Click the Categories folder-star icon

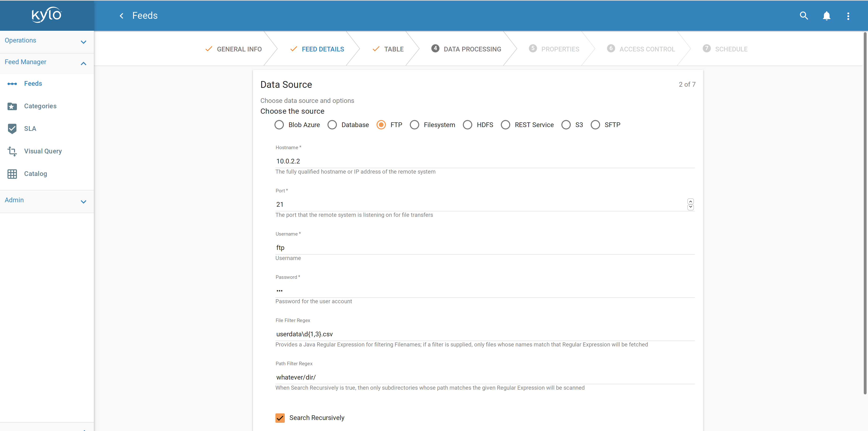click(x=12, y=106)
